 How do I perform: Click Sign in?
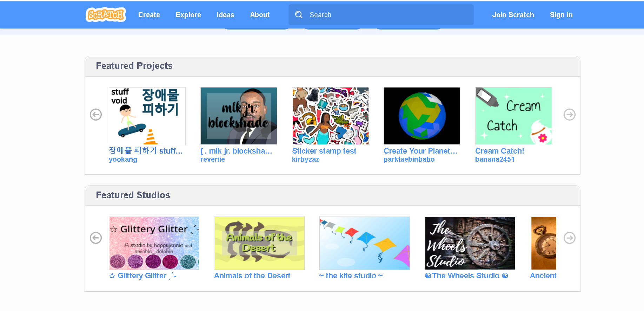561,15
